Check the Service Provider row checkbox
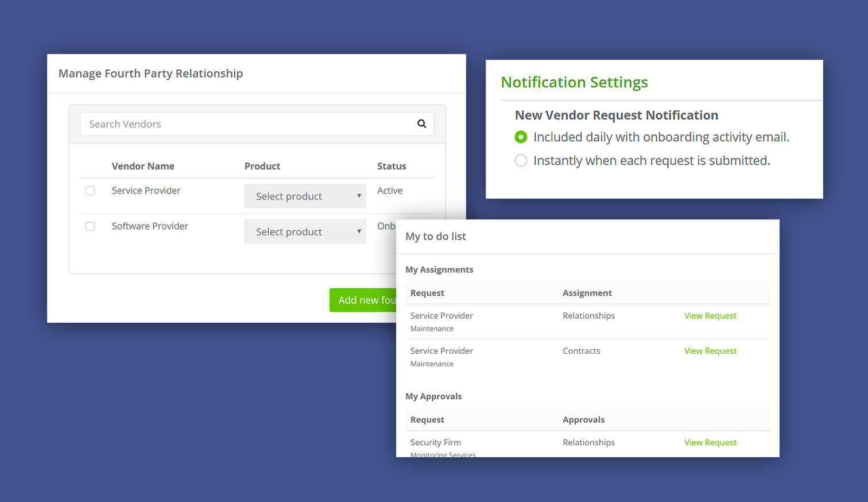The width and height of the screenshot is (868, 502). (90, 191)
